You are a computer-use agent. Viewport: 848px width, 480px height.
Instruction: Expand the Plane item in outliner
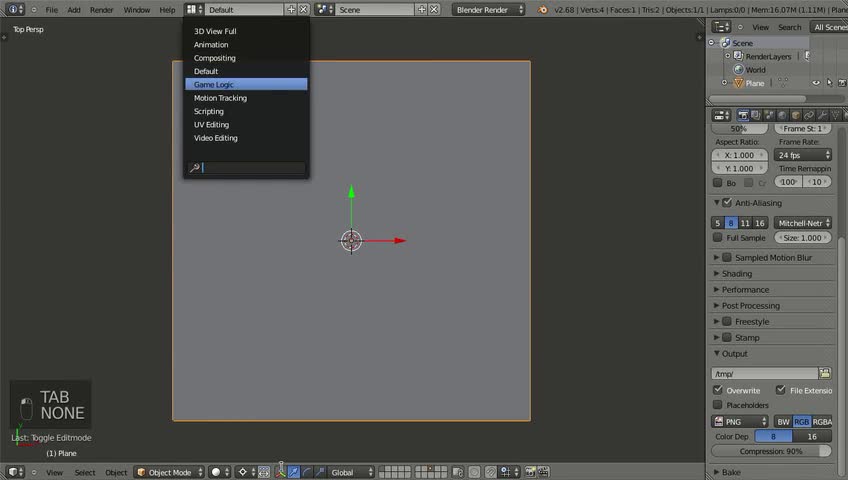tap(725, 83)
